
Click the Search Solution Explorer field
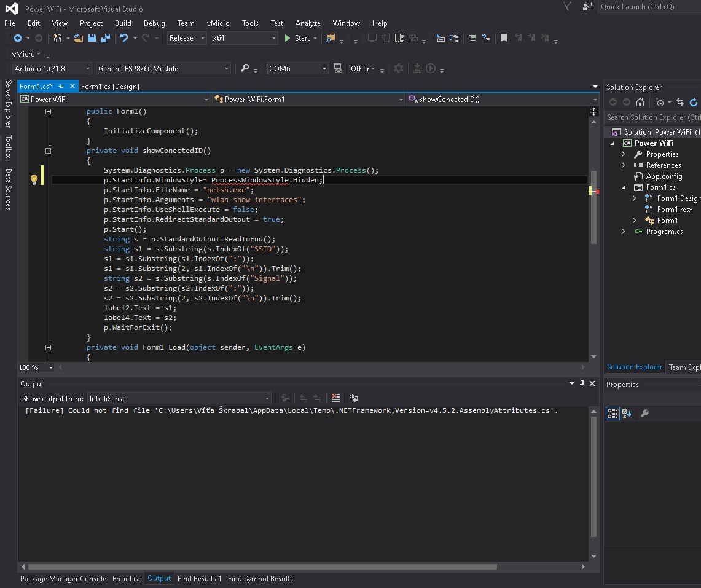click(652, 117)
